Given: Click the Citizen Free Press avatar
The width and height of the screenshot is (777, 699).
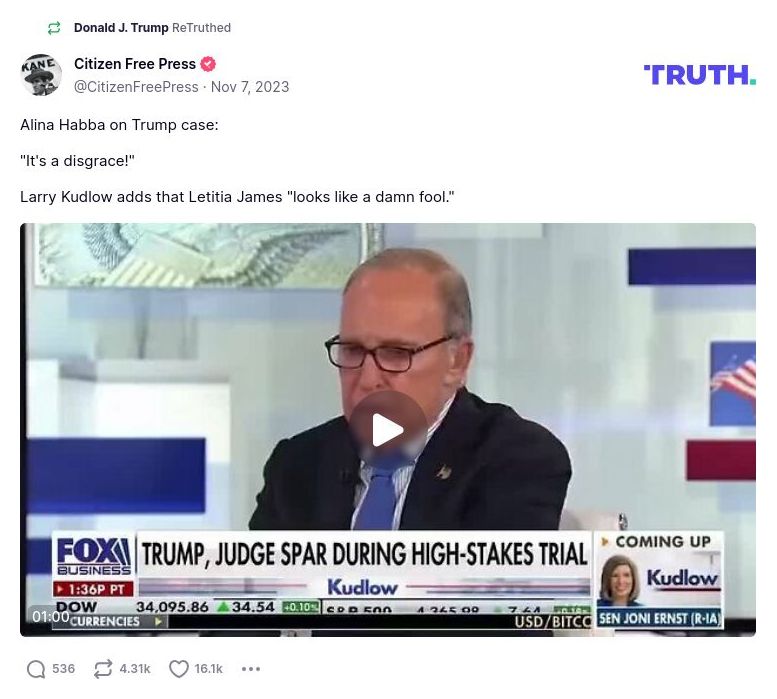Looking at the screenshot, I should pos(41,75).
